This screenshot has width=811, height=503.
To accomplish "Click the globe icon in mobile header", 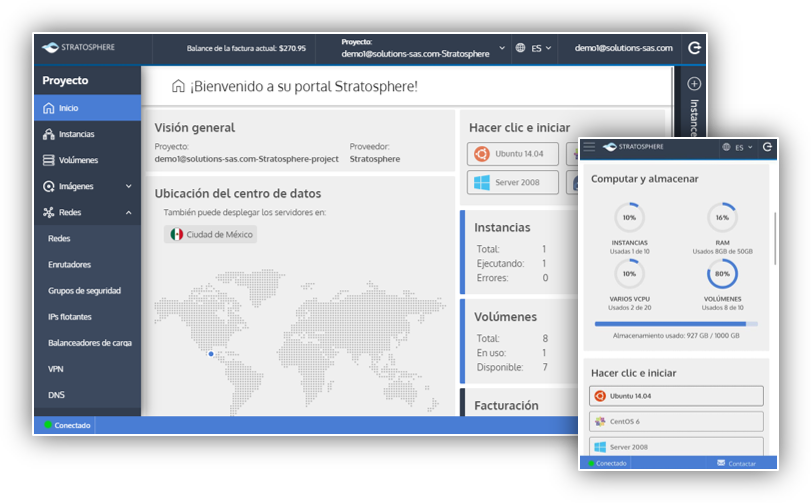I will (x=726, y=147).
